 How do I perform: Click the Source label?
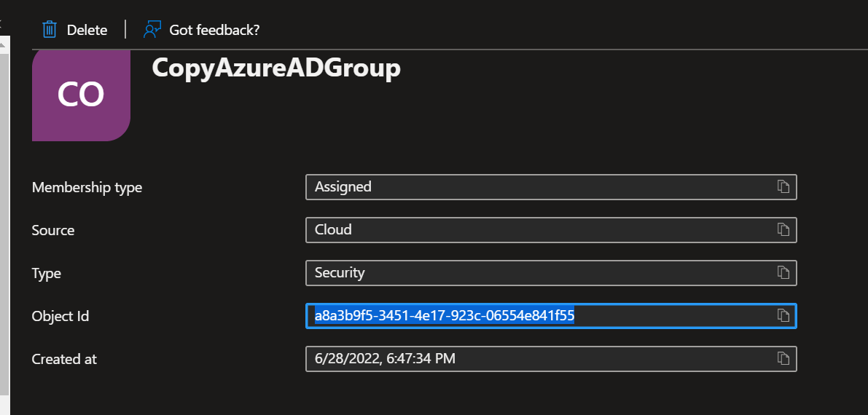[53, 230]
